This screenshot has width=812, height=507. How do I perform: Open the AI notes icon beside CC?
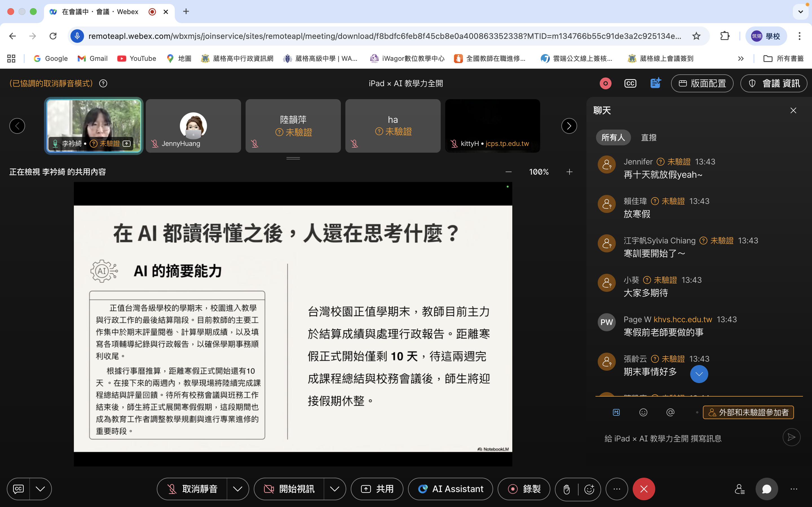tap(655, 83)
